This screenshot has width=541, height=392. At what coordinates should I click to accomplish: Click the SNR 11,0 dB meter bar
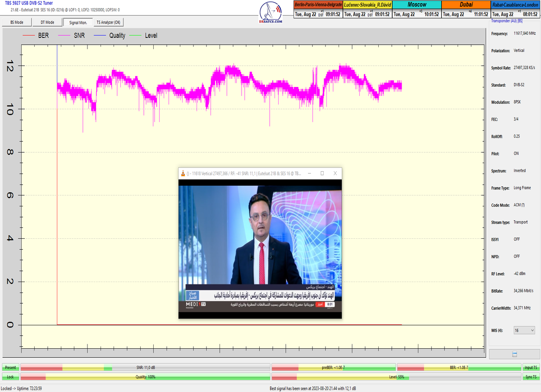[x=145, y=368]
